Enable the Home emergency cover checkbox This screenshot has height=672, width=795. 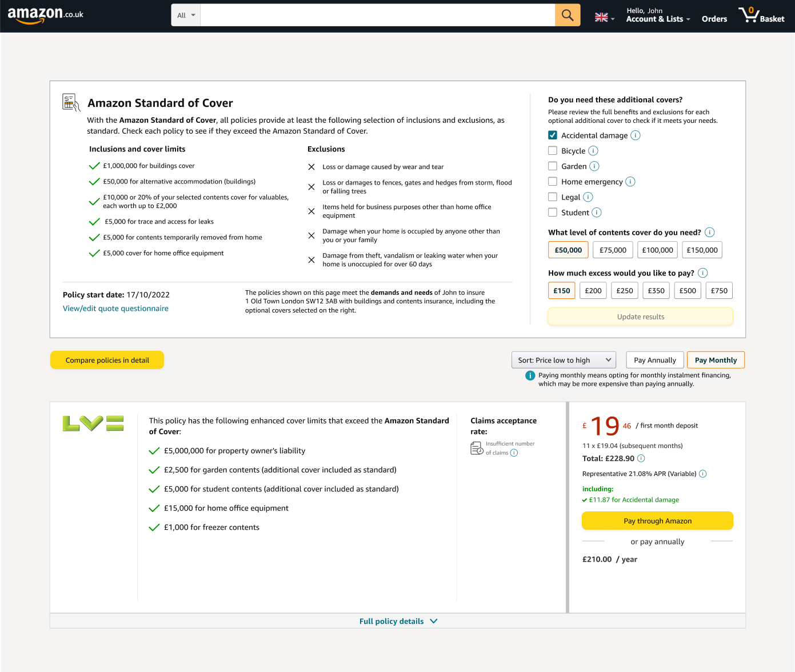click(553, 181)
